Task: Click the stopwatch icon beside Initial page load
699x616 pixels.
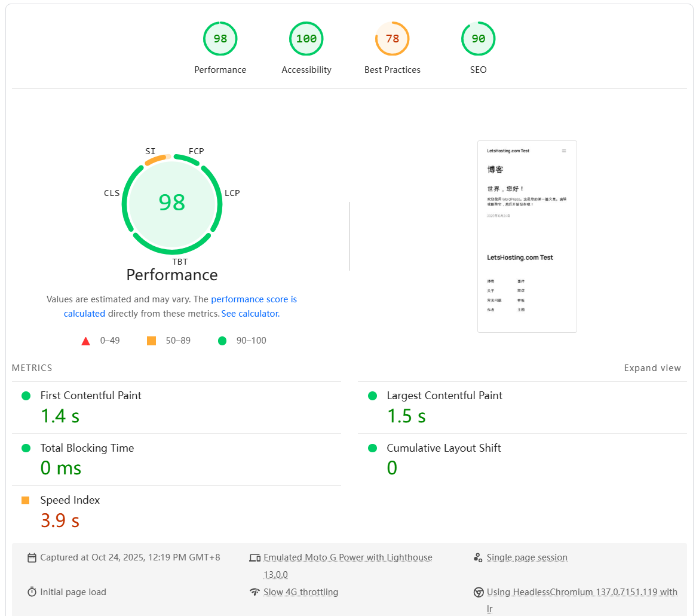Action: 32,592
